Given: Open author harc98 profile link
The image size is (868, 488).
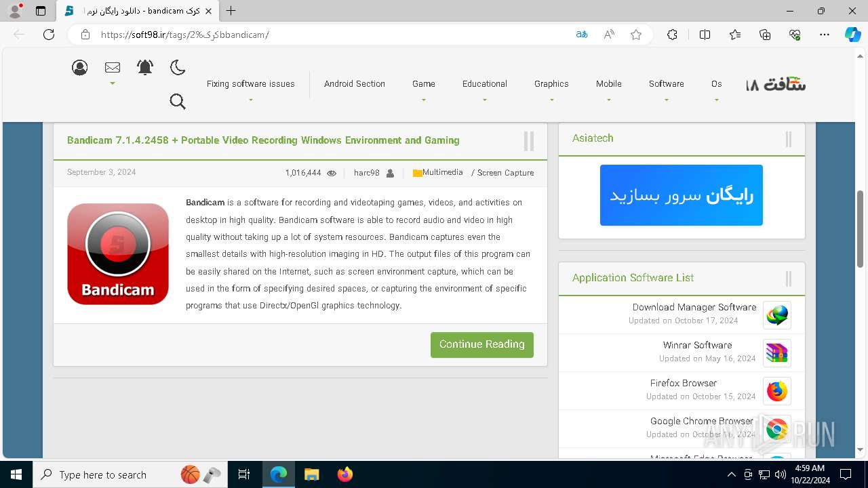Looking at the screenshot, I should (367, 173).
